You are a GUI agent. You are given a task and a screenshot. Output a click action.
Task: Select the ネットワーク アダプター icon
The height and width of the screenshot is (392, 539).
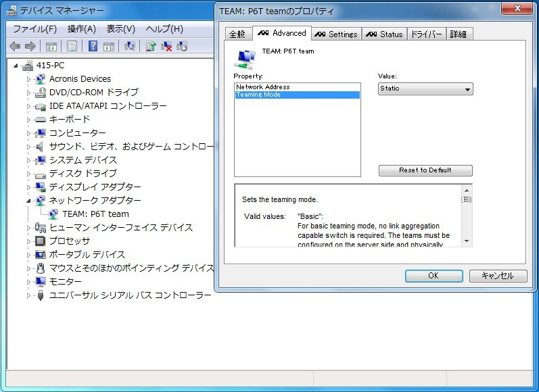[40, 201]
